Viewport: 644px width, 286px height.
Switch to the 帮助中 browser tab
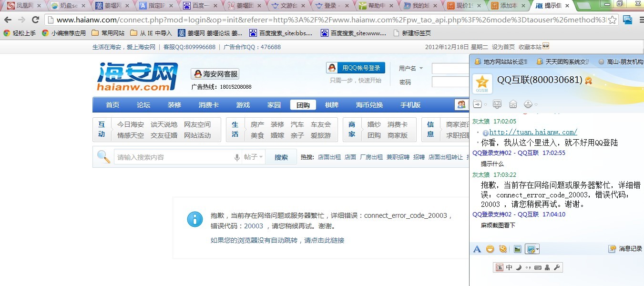[373, 6]
